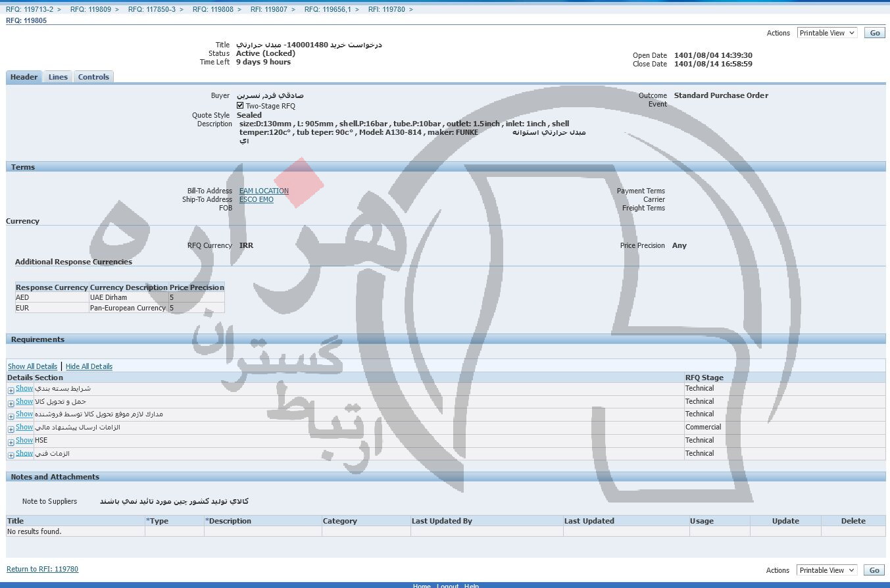
Task: Click Return to RFI: 119780 link
Action: point(42,569)
